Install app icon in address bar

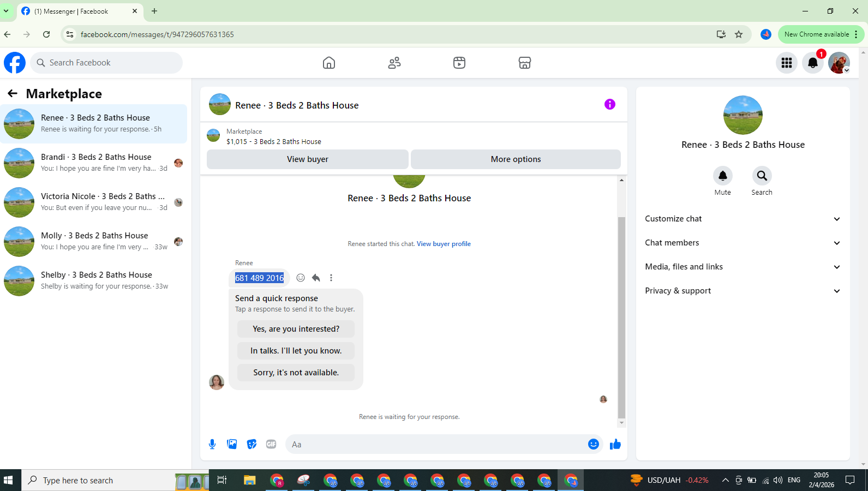[x=721, y=34]
